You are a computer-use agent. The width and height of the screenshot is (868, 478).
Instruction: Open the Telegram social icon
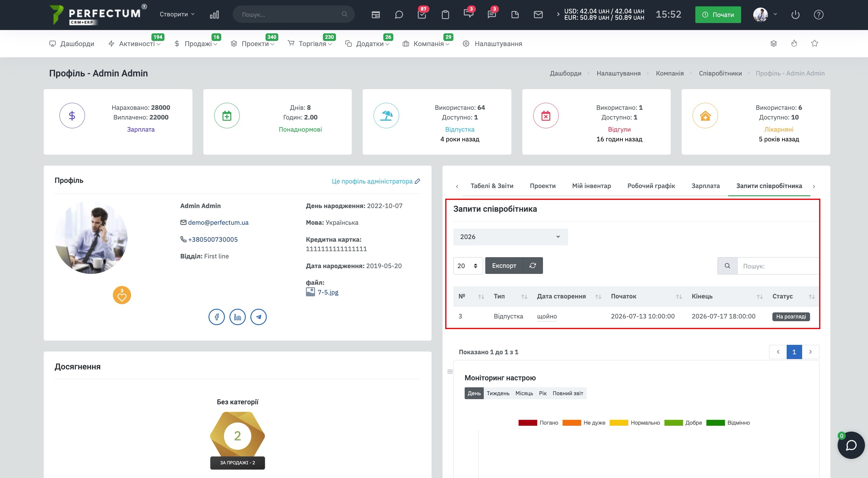tap(259, 317)
